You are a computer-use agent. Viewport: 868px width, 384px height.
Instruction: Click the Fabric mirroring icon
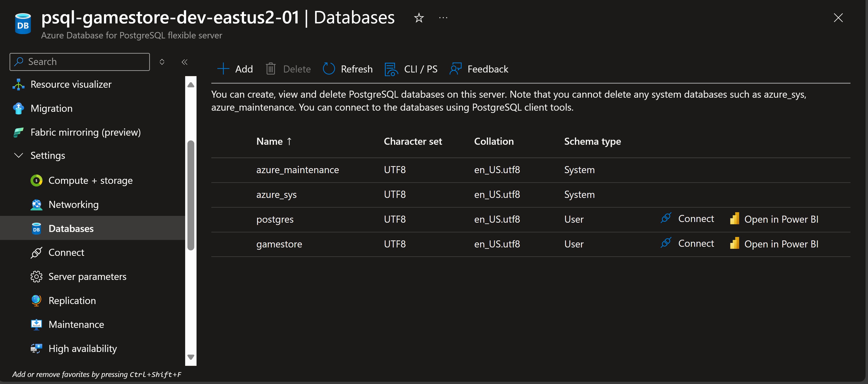18,132
